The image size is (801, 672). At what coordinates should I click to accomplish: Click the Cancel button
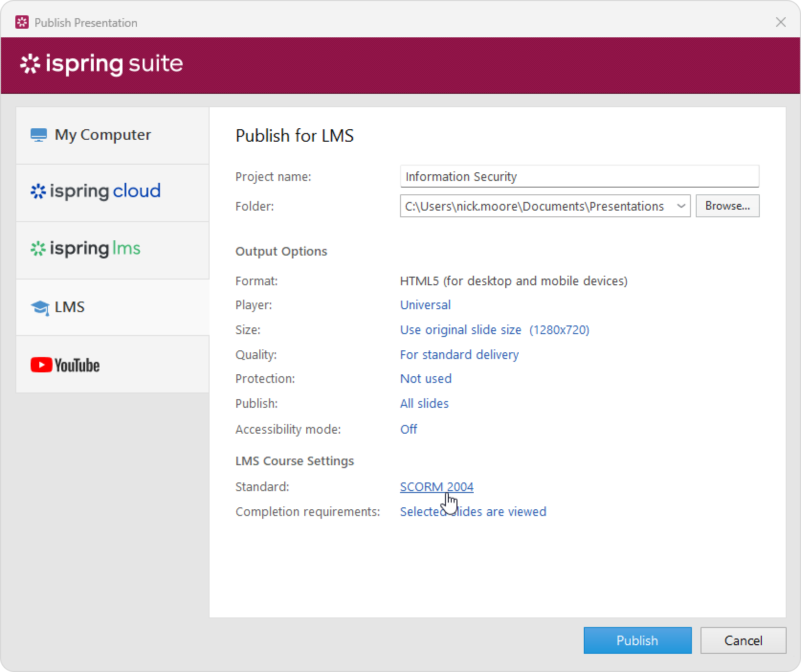click(743, 640)
